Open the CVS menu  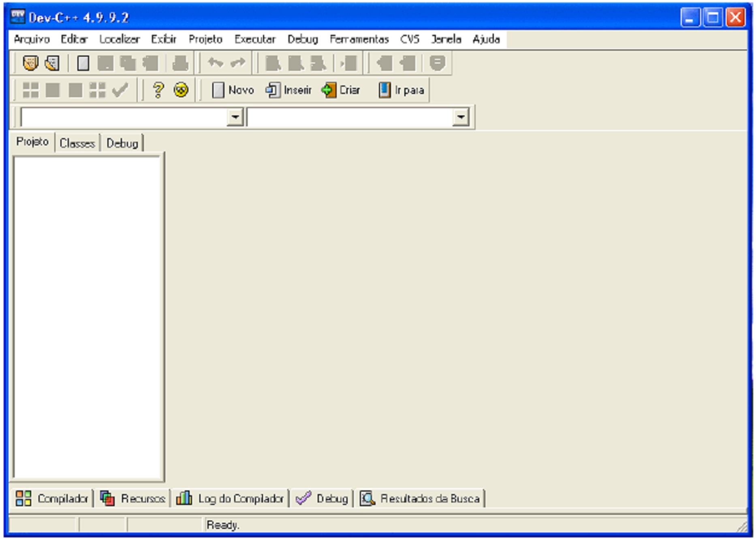point(410,39)
